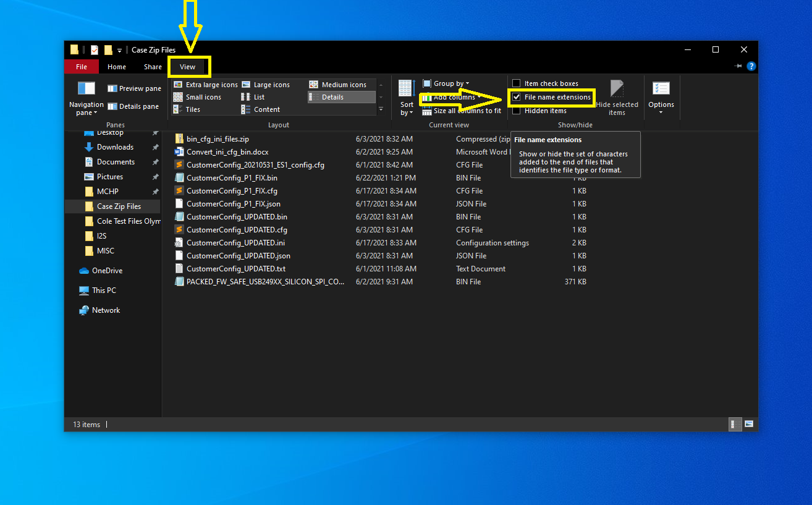
Task: Enable Hidden items visibility
Action: [517, 110]
